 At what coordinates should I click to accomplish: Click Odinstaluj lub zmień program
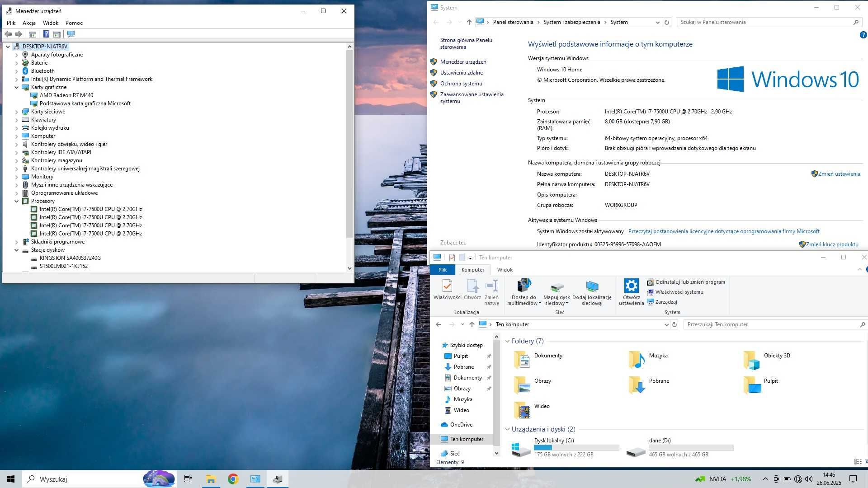coord(686,282)
